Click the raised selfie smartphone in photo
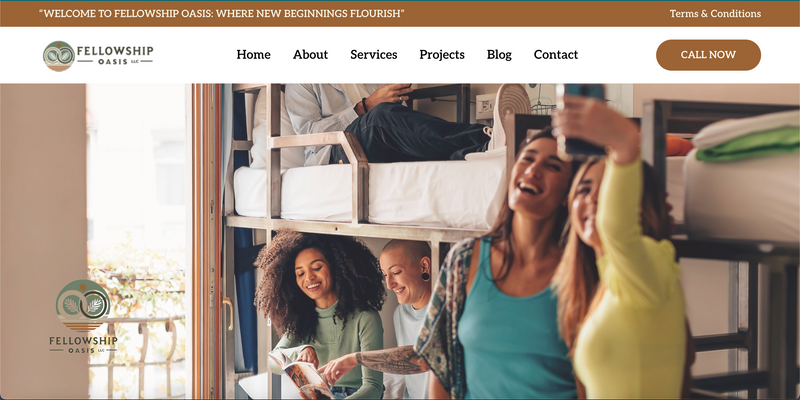 [x=584, y=119]
